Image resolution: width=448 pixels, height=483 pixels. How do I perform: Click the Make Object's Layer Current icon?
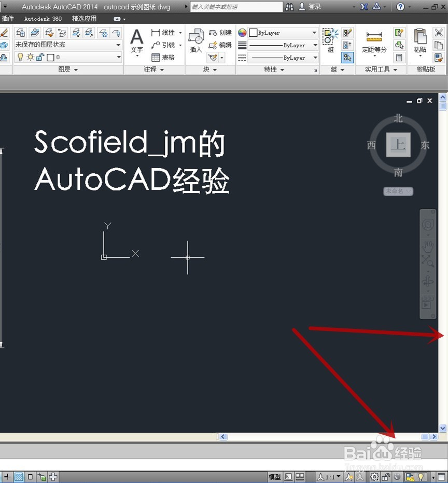click(x=35, y=32)
